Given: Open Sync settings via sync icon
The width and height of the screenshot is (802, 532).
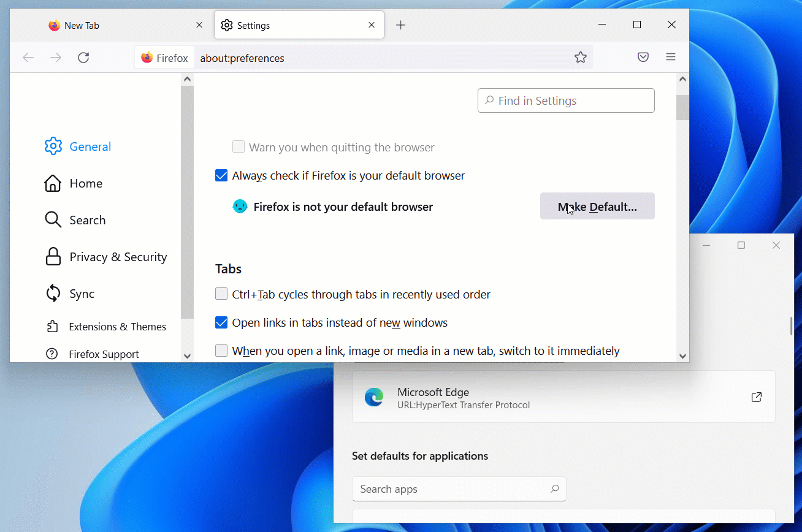Looking at the screenshot, I should pos(53,293).
